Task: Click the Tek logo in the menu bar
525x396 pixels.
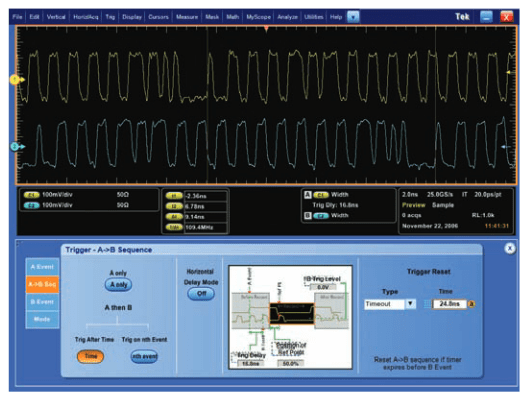Action: [x=462, y=16]
